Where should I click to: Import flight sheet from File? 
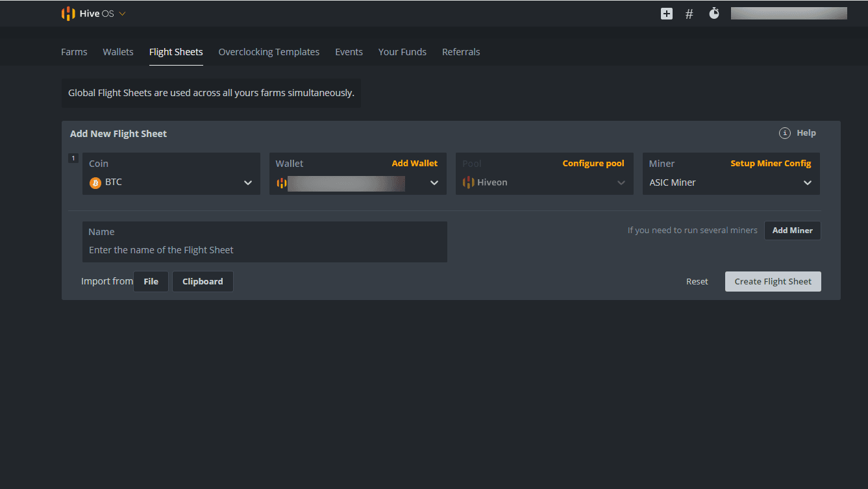(151, 282)
